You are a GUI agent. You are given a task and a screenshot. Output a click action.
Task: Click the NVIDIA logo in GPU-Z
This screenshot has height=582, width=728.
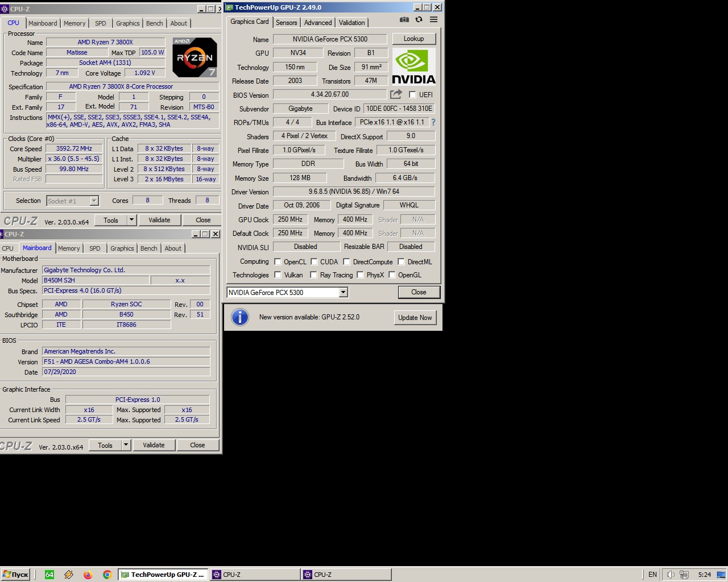pyautogui.click(x=413, y=66)
